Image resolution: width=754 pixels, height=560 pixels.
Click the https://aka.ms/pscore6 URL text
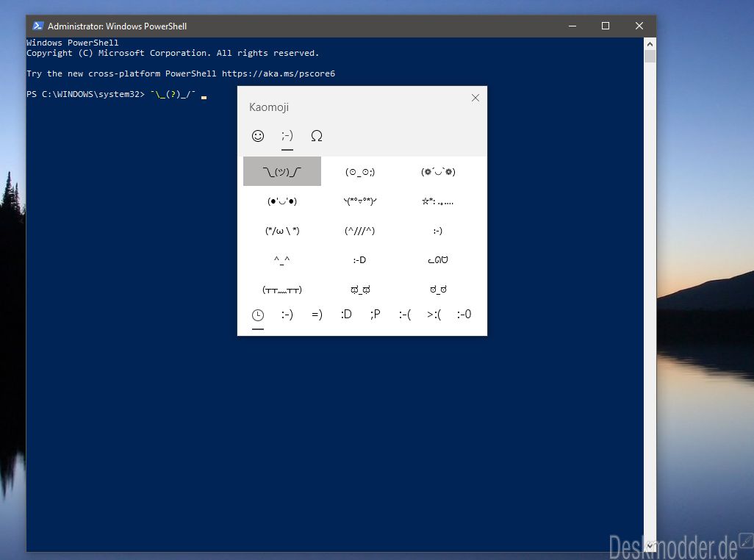pyautogui.click(x=279, y=73)
